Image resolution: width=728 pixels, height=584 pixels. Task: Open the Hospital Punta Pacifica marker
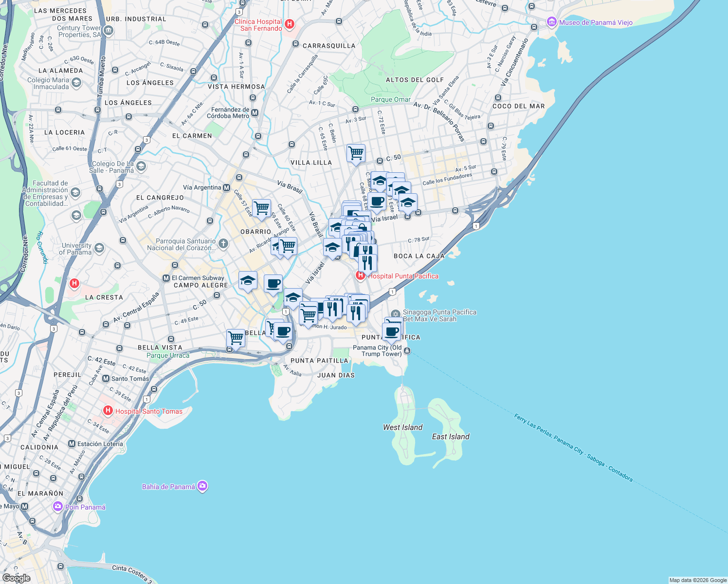point(360,275)
